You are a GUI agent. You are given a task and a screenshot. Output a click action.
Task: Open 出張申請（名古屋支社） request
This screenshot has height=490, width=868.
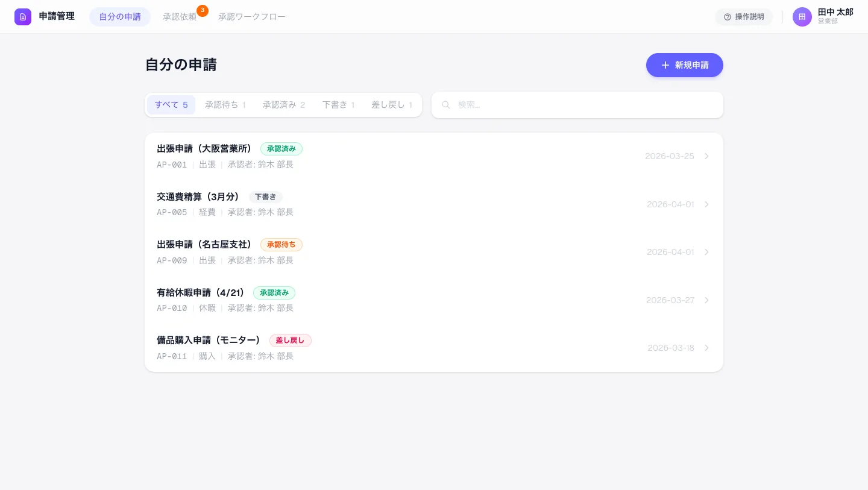(434, 252)
